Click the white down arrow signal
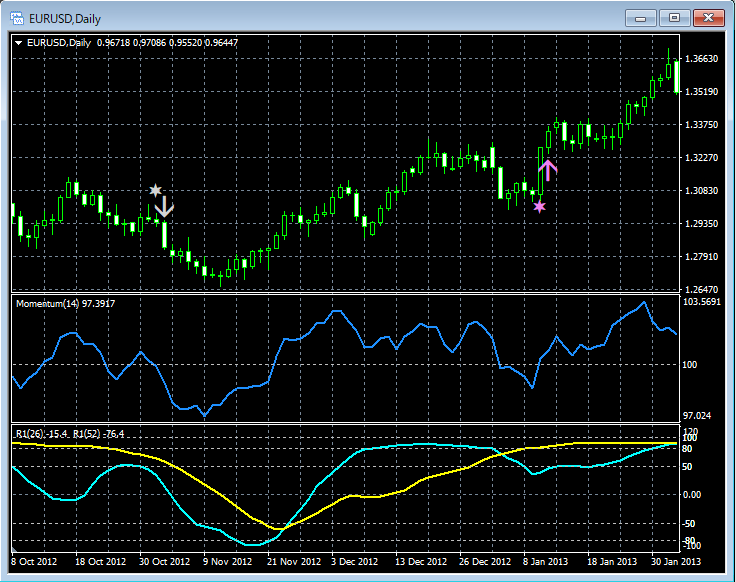 pyautogui.click(x=165, y=208)
